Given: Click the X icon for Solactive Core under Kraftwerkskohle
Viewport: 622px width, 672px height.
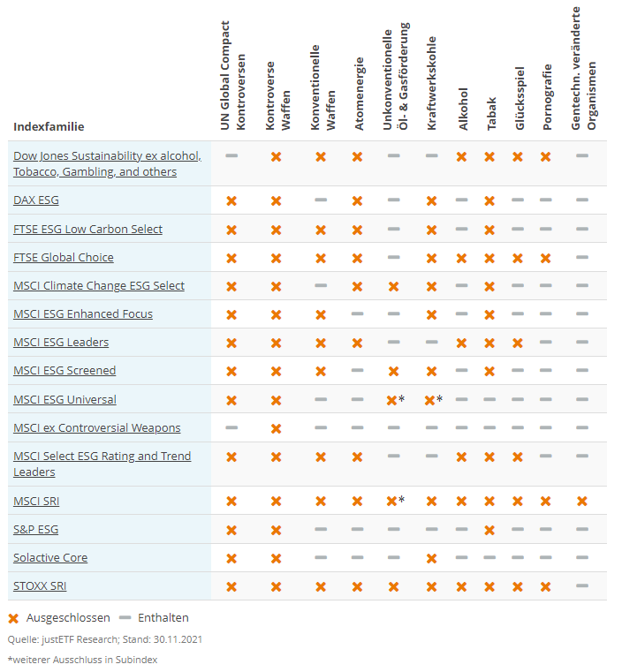Looking at the screenshot, I should [x=431, y=558].
